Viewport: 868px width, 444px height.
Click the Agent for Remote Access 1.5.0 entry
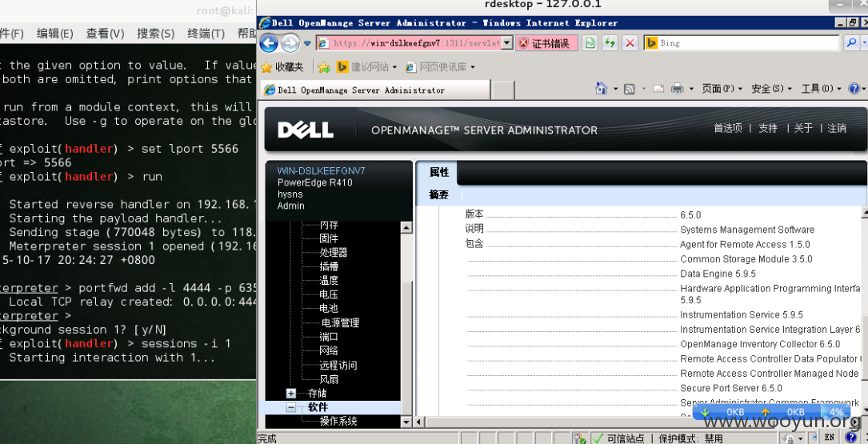(x=745, y=244)
